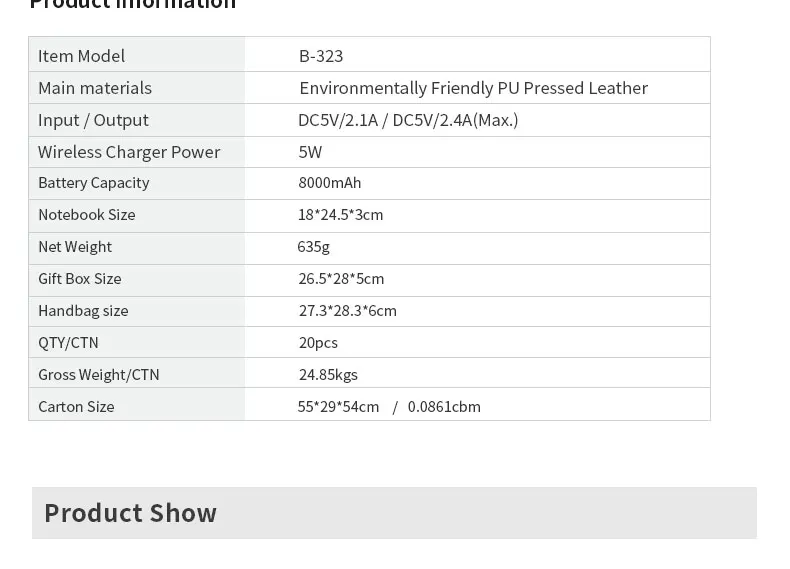Select the Net Weight value 635g
This screenshot has height=569, width=790.
click(313, 247)
